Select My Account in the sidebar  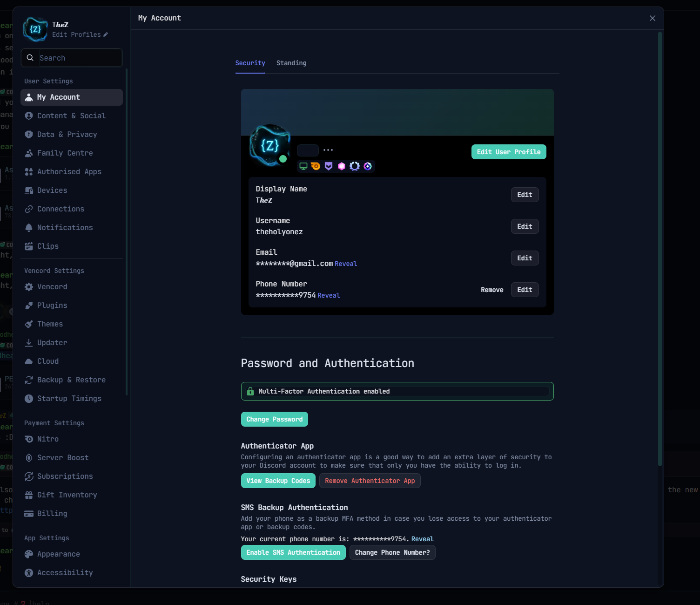(72, 97)
